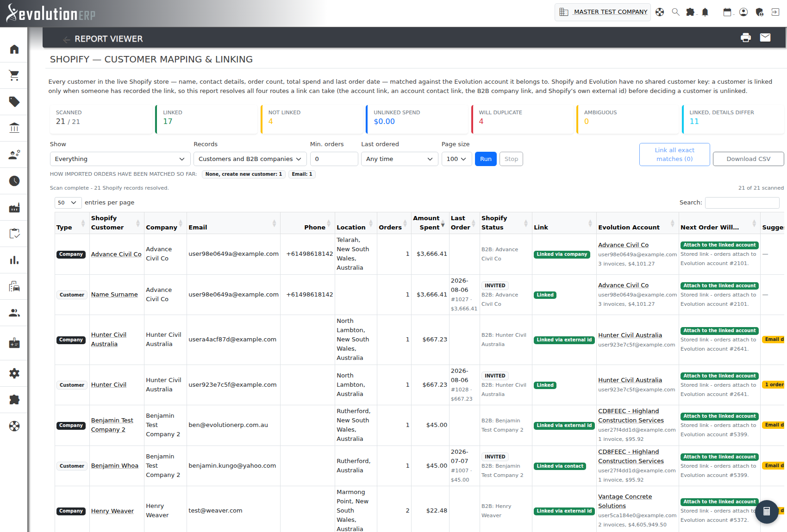Open the user profile icon
The image size is (787, 532).
coord(743,12)
